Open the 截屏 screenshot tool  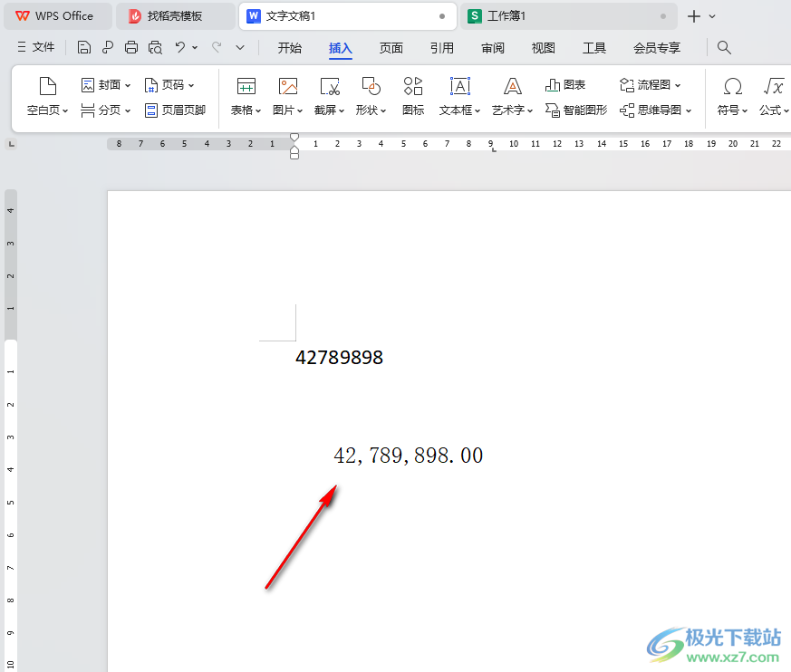coord(328,86)
